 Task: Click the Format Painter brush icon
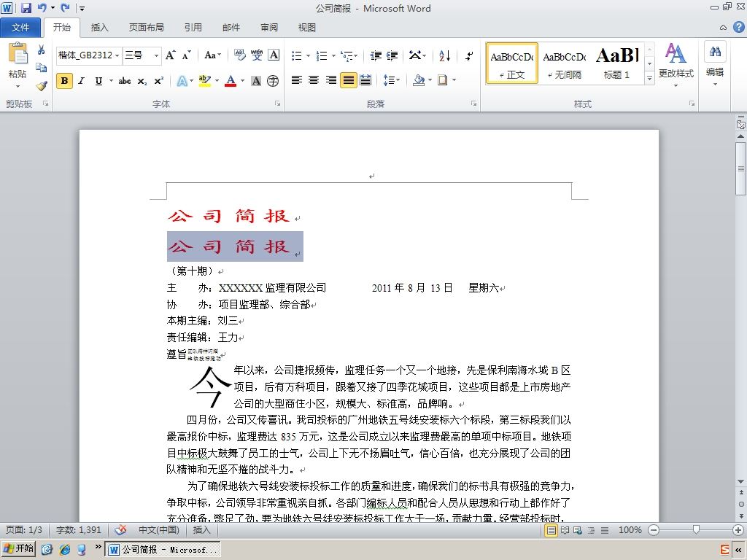coord(42,86)
